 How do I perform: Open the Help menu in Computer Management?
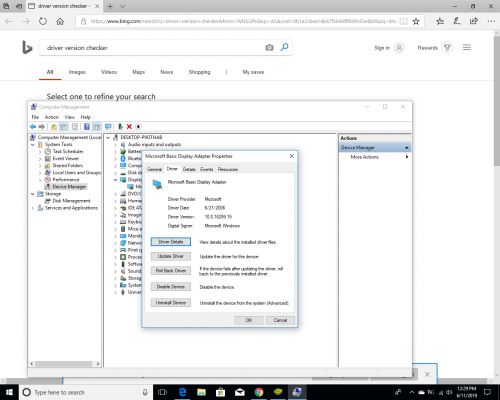(86, 117)
